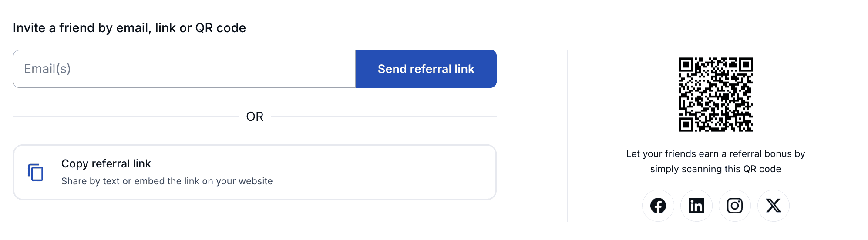Share referral via the Facebook icon
This screenshot has width=868, height=240.
[x=658, y=206]
